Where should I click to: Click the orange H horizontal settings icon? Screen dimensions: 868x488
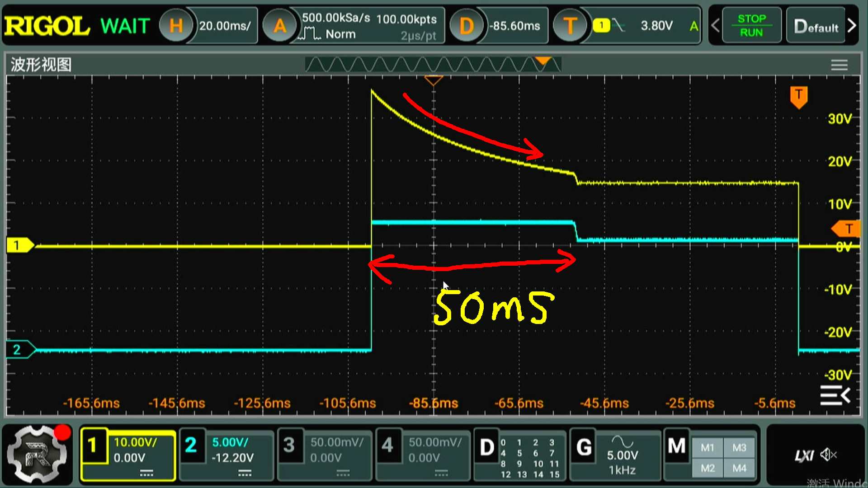tap(176, 26)
